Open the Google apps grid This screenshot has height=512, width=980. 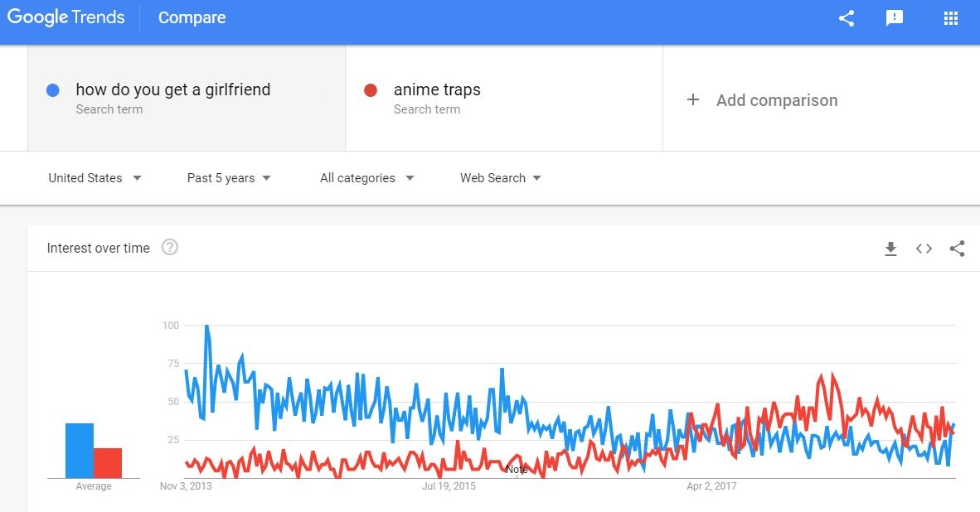951,18
